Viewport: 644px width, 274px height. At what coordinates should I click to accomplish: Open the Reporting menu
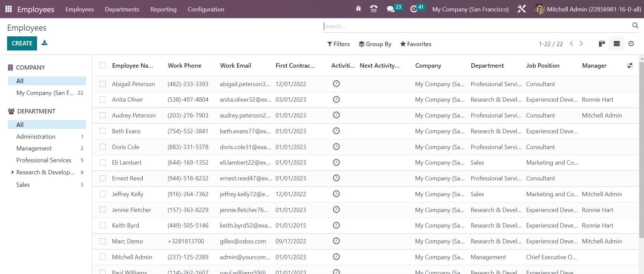click(163, 9)
